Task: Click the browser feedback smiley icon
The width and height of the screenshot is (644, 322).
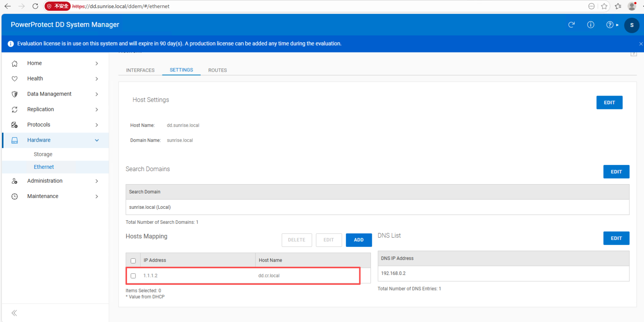Action: tap(591, 6)
